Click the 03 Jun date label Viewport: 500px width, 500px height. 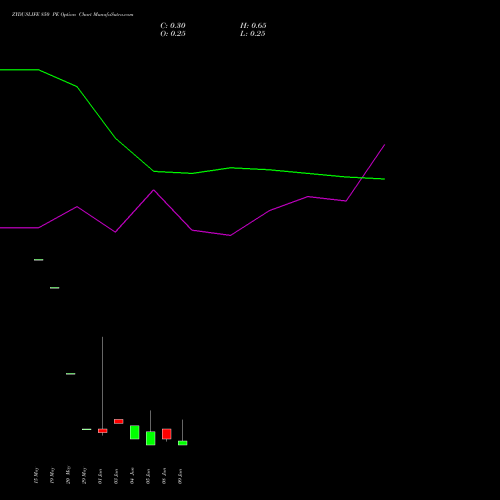pyautogui.click(x=116, y=476)
